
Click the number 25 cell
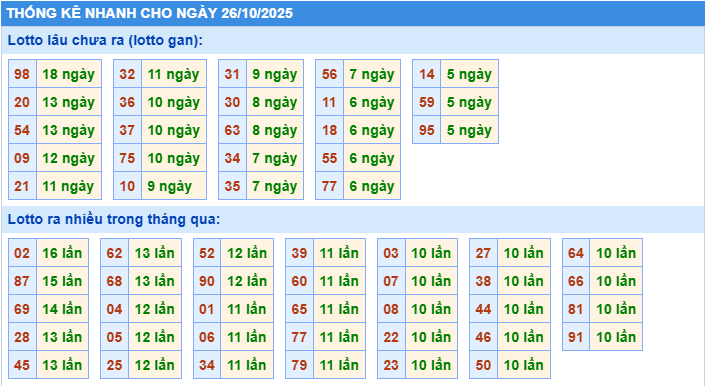(115, 365)
